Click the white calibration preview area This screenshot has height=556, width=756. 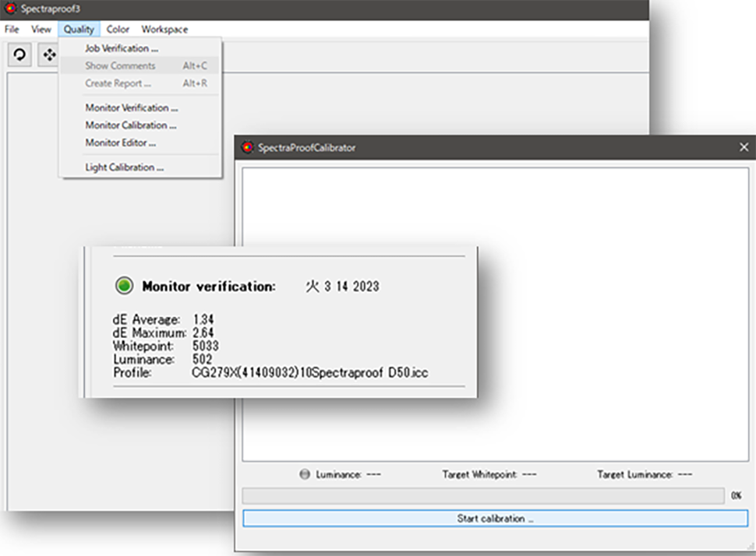[x=495, y=315]
